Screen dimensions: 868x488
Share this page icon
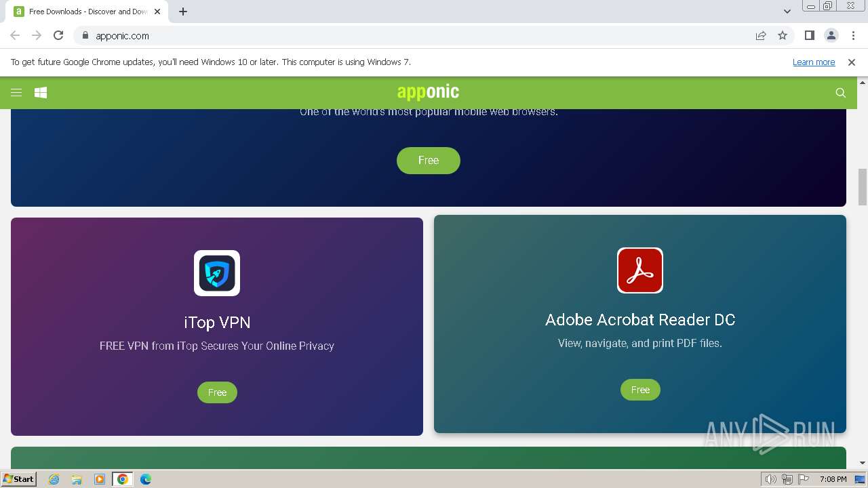click(x=761, y=36)
